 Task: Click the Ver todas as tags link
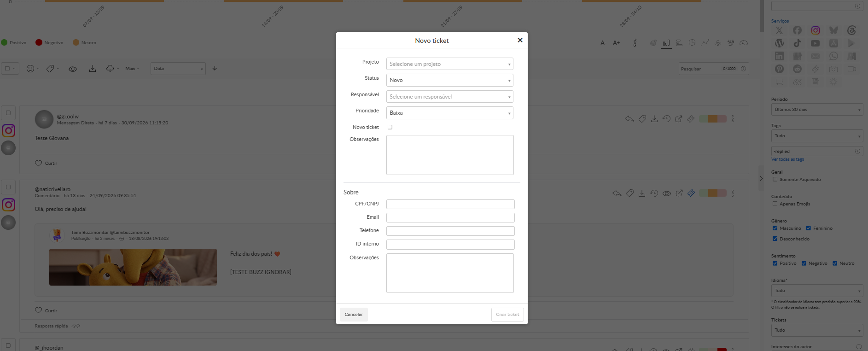click(787, 159)
